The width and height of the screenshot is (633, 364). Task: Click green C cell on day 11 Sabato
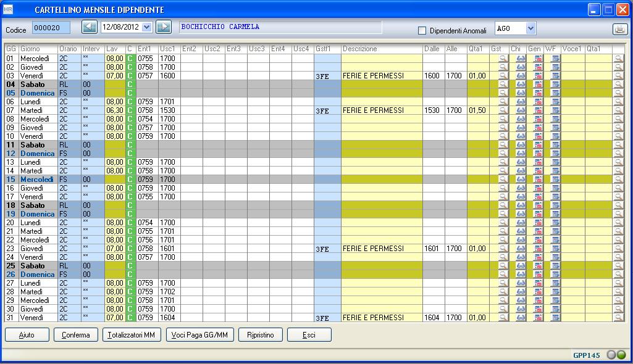130,145
